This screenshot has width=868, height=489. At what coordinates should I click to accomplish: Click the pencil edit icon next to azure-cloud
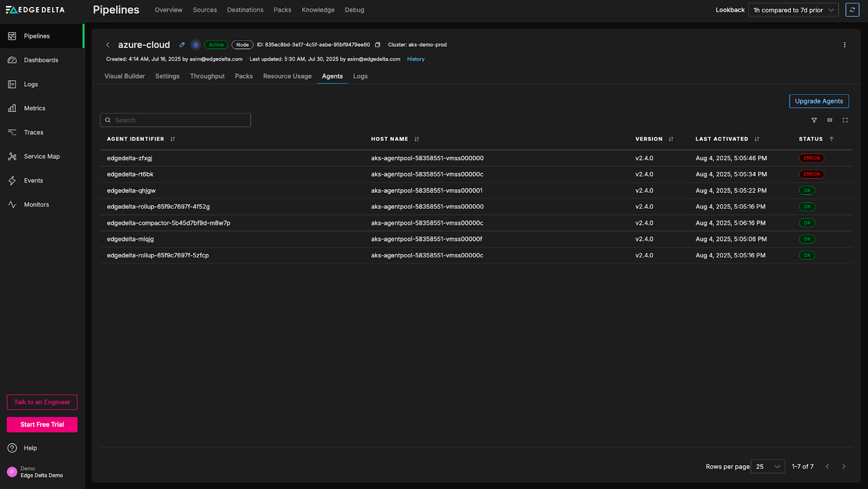182,45
